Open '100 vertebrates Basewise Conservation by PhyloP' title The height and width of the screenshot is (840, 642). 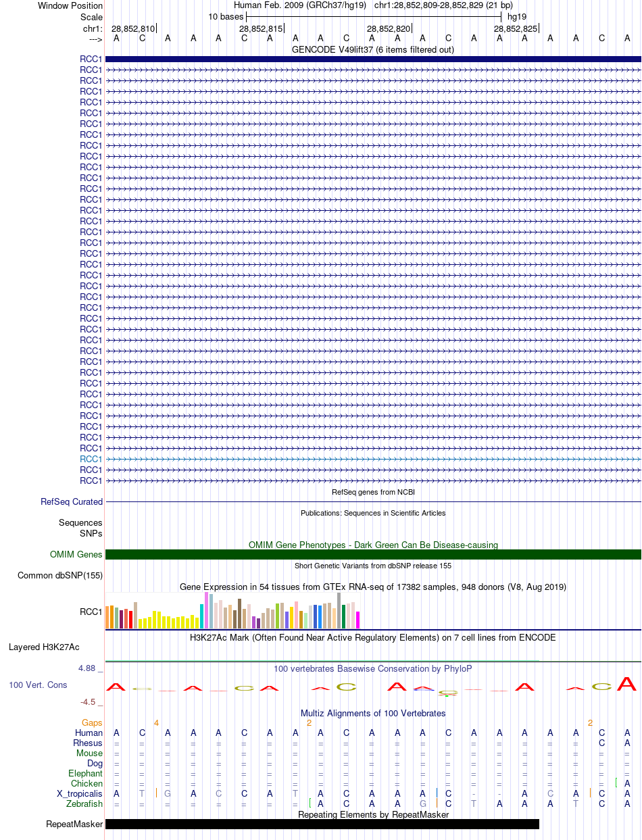(373, 668)
